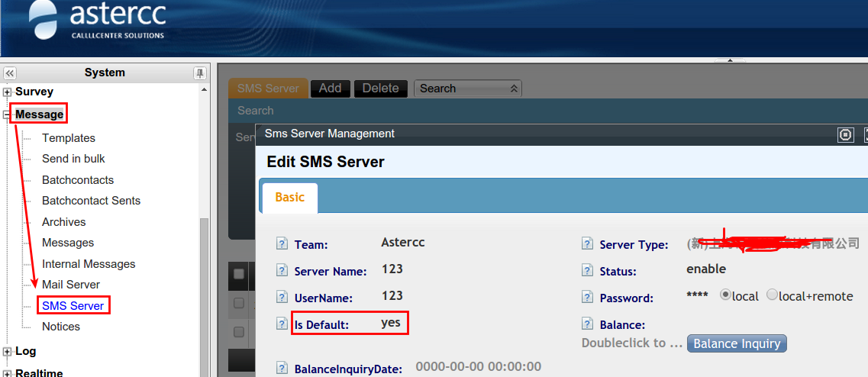The image size is (868, 377).
Task: Click the help icon beside UserName
Action: coord(282,298)
